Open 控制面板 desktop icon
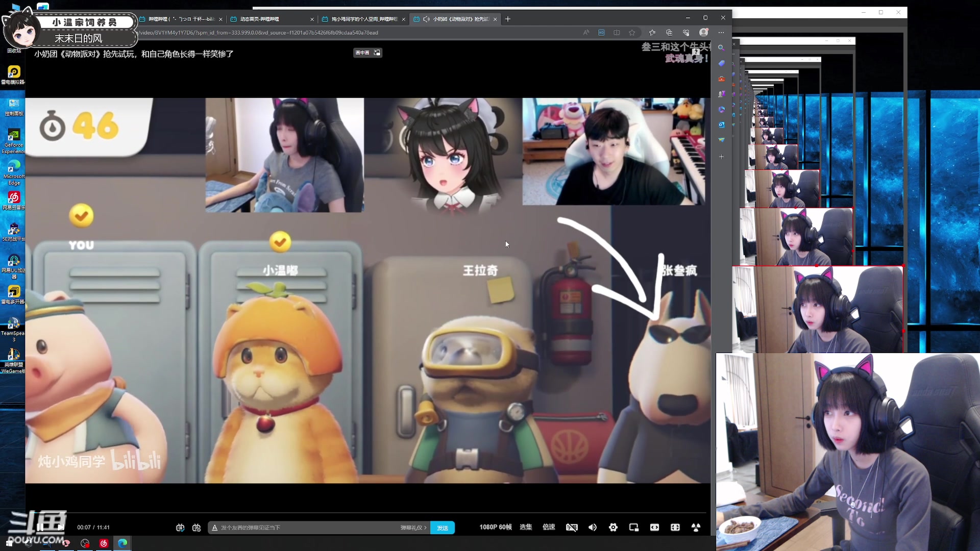This screenshot has width=980, height=551. (14, 108)
